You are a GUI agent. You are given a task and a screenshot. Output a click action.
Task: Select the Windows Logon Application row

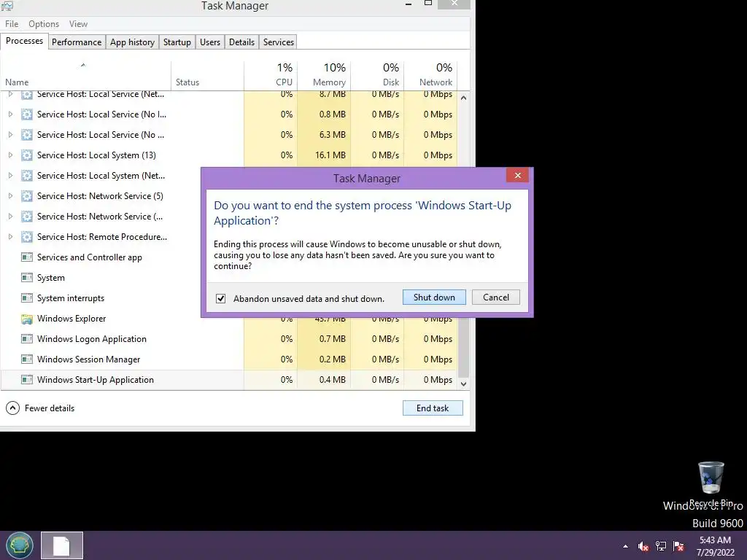pos(229,339)
